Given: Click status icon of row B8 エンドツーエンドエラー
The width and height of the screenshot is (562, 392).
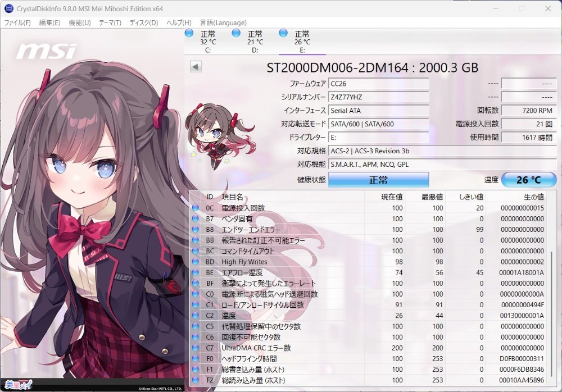Looking at the screenshot, I should (196, 229).
